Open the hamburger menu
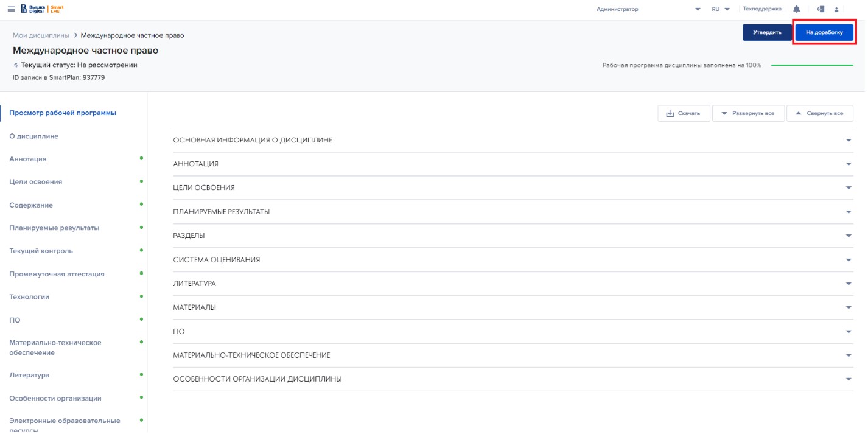This screenshot has width=868, height=434. tap(11, 9)
